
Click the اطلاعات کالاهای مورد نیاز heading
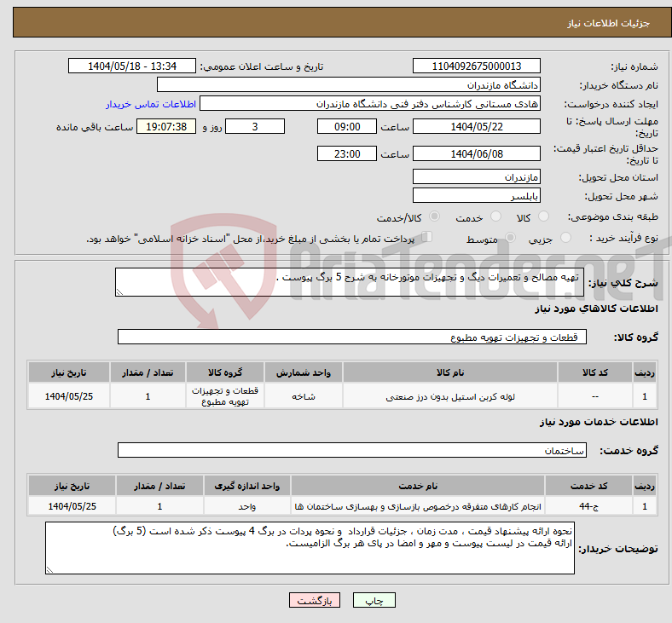tap(596, 309)
